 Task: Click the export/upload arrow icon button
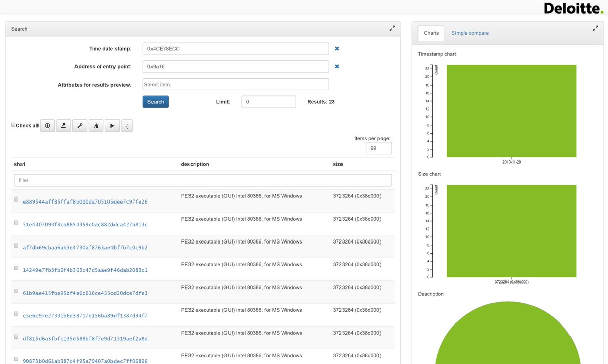tap(63, 126)
